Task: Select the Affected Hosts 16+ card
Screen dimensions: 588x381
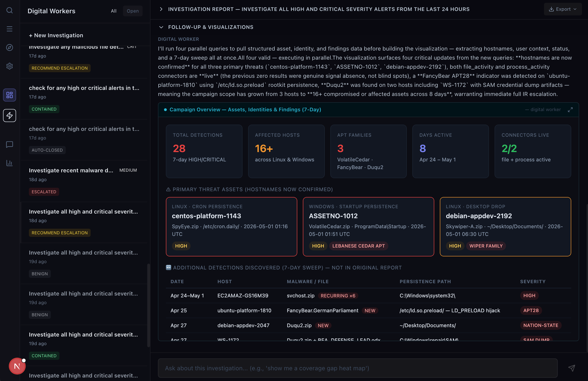Action: [x=286, y=151]
